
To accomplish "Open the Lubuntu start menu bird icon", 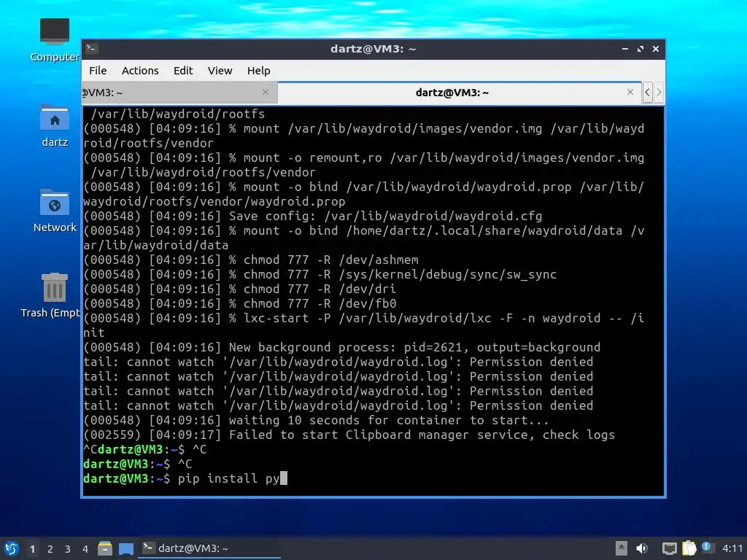I will [x=12, y=548].
